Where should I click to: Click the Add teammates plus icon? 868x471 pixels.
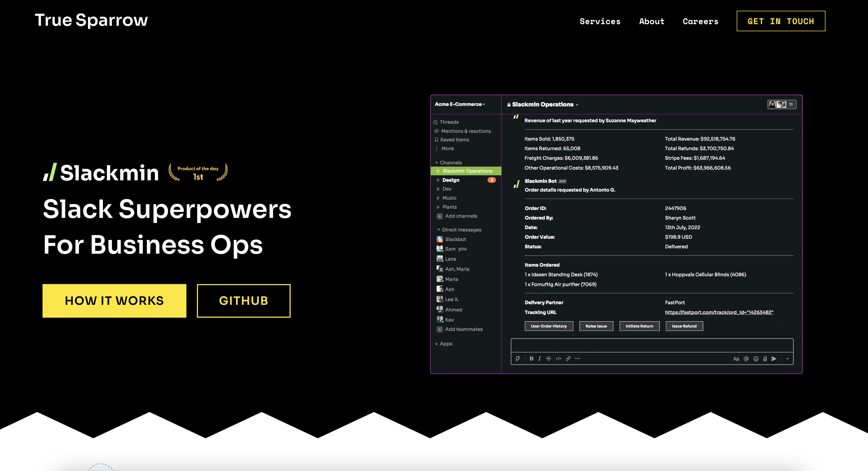click(x=440, y=329)
